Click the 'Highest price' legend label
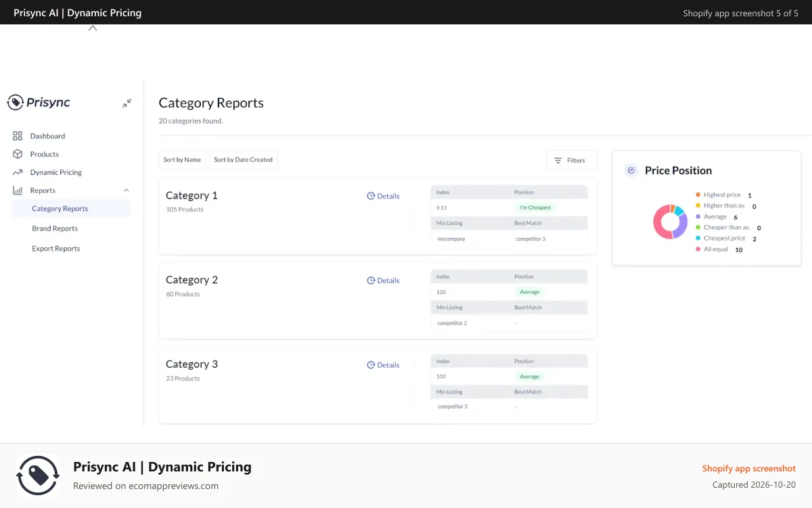The height and width of the screenshot is (508, 812). tap(722, 194)
